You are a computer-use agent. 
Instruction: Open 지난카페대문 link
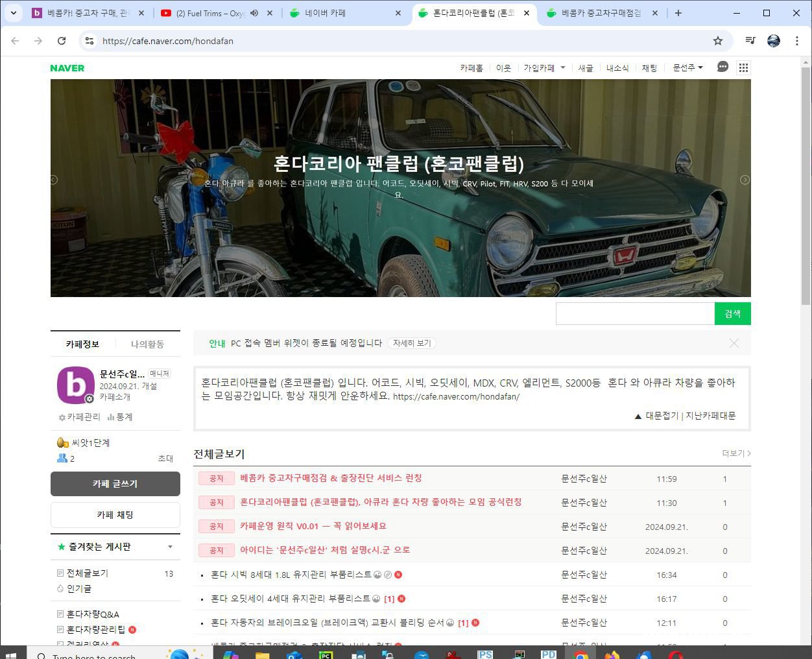pos(711,416)
